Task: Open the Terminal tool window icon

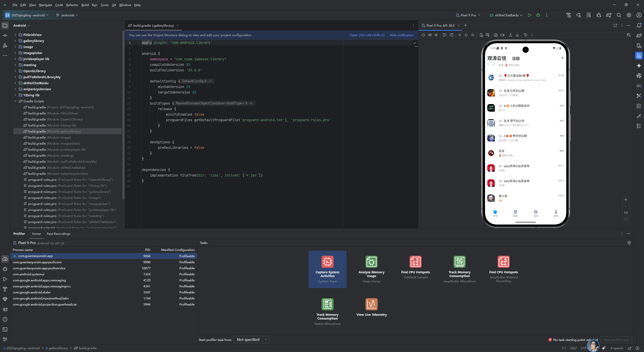Action: point(5,329)
